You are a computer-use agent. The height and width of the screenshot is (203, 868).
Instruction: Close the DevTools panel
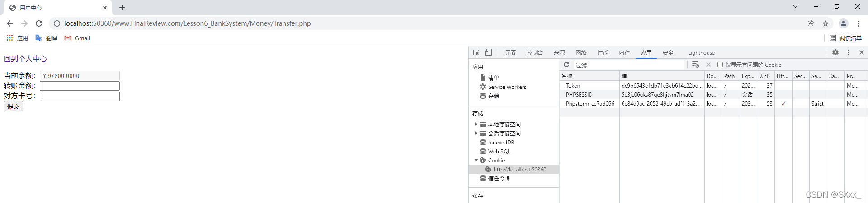pyautogui.click(x=862, y=53)
